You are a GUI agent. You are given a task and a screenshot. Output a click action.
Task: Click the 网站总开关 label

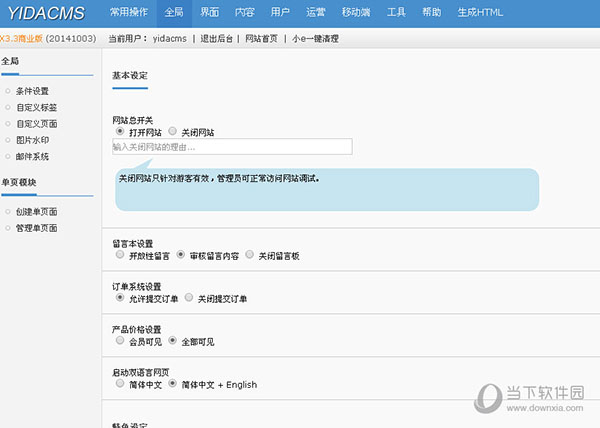pos(132,120)
